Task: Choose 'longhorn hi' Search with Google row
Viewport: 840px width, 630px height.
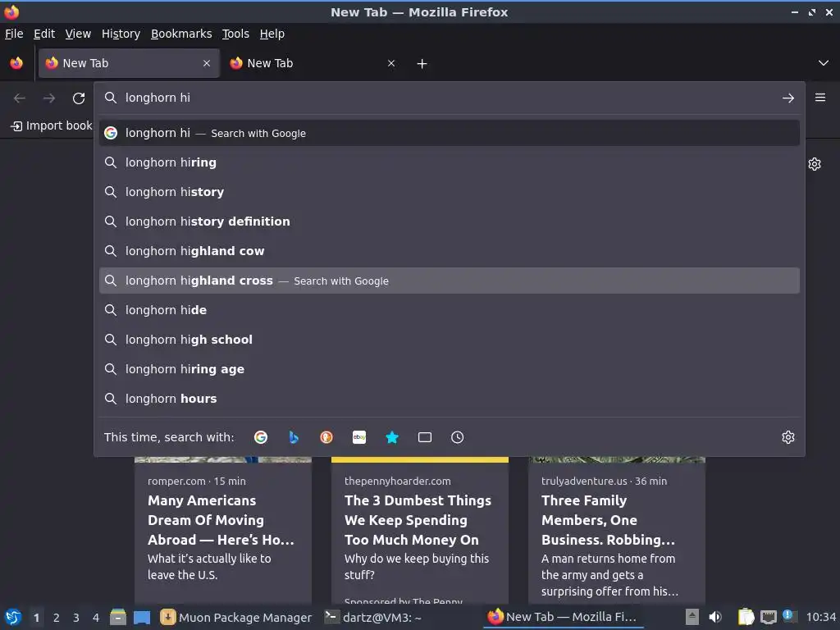Action: 450,133
